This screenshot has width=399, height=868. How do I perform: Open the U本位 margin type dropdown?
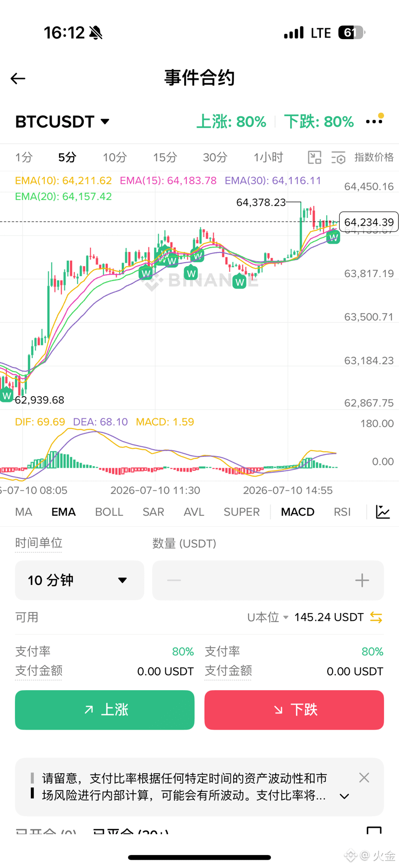click(x=267, y=617)
